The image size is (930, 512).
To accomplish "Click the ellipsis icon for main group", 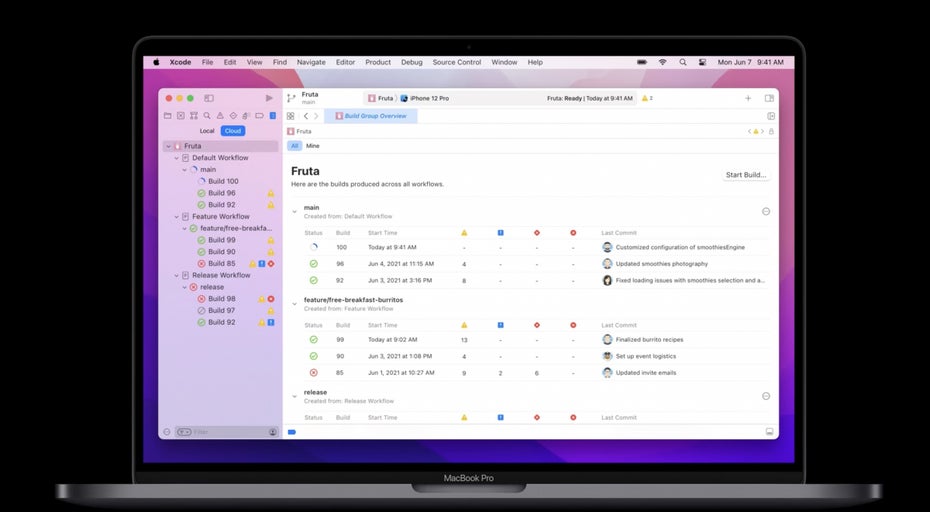I will pyautogui.click(x=766, y=211).
